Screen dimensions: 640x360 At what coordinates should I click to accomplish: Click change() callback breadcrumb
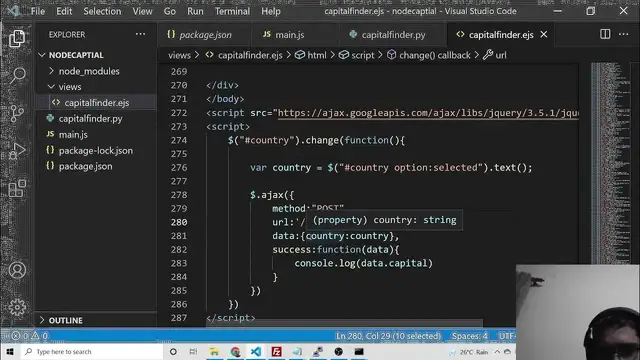click(429, 55)
